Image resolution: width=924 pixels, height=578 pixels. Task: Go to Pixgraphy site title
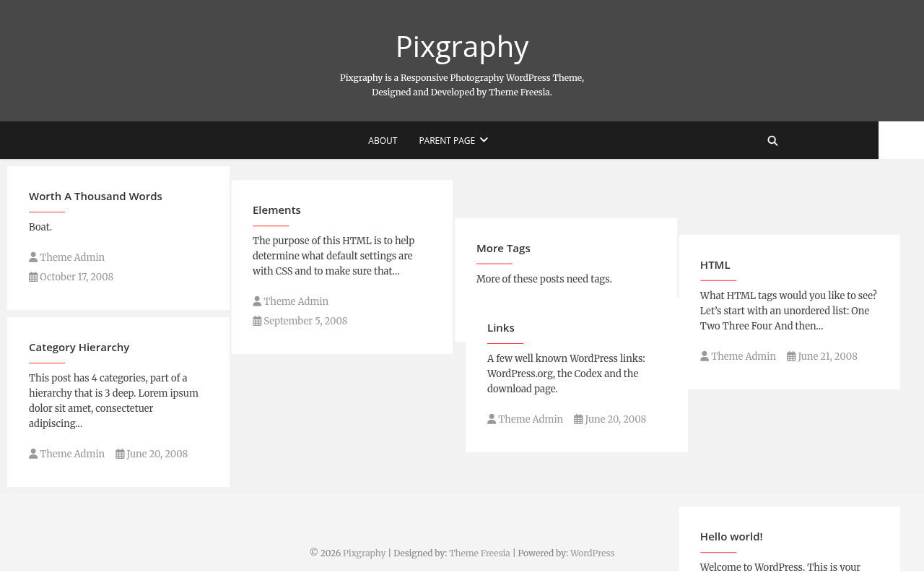[x=462, y=46]
